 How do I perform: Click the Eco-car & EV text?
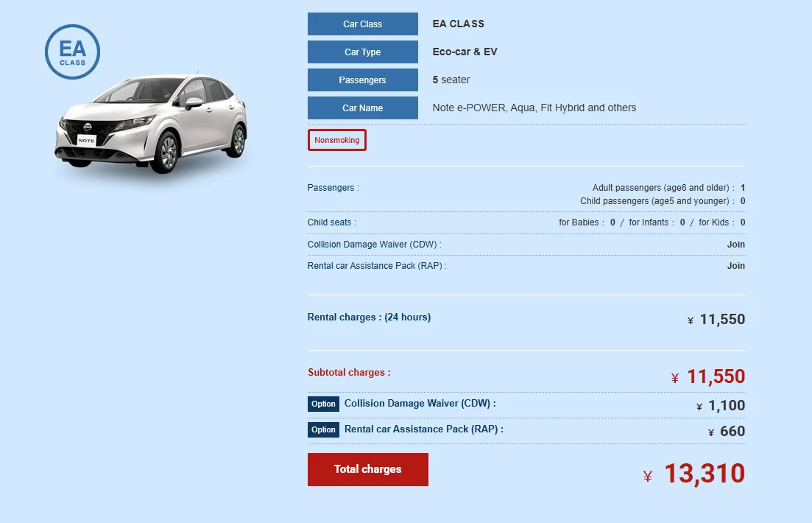pyautogui.click(x=465, y=52)
